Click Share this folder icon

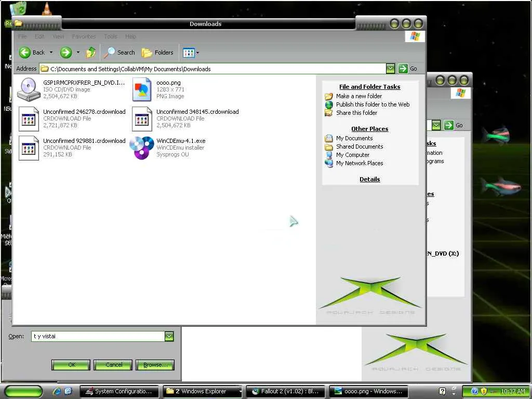point(329,113)
